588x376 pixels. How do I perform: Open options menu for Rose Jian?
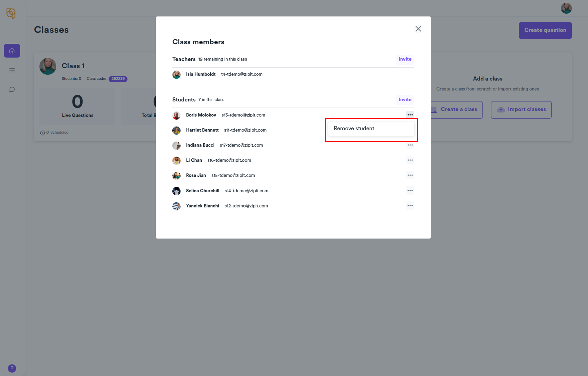pyautogui.click(x=410, y=175)
